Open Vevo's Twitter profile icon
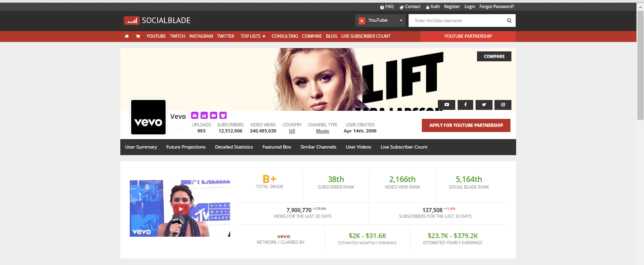This screenshot has width=644, height=265. coord(484,105)
